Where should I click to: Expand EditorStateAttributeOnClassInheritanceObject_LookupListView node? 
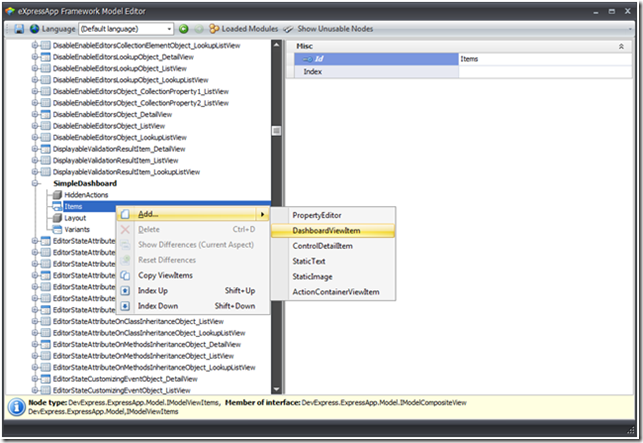35,333
